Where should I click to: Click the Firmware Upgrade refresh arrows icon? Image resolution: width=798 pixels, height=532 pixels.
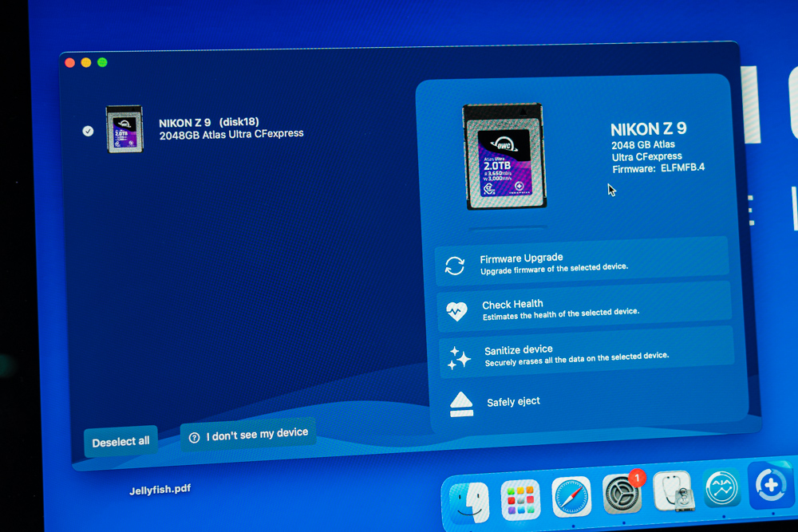[x=455, y=266]
